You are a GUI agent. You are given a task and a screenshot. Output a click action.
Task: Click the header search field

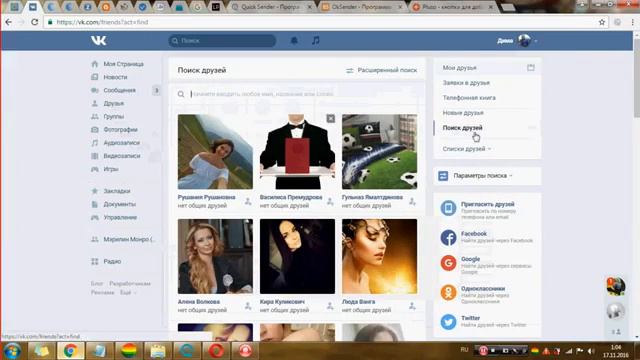(x=222, y=40)
